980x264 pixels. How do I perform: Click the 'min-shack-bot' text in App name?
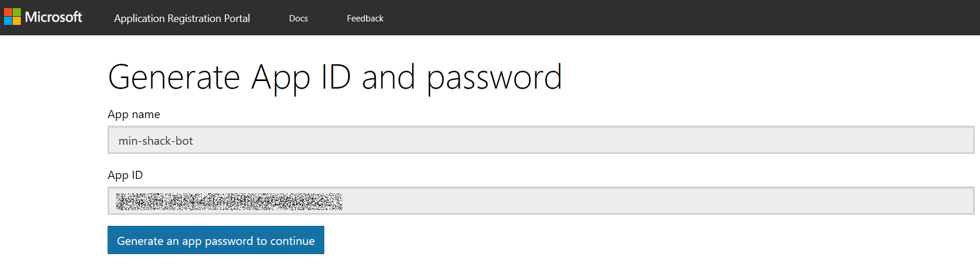156,141
